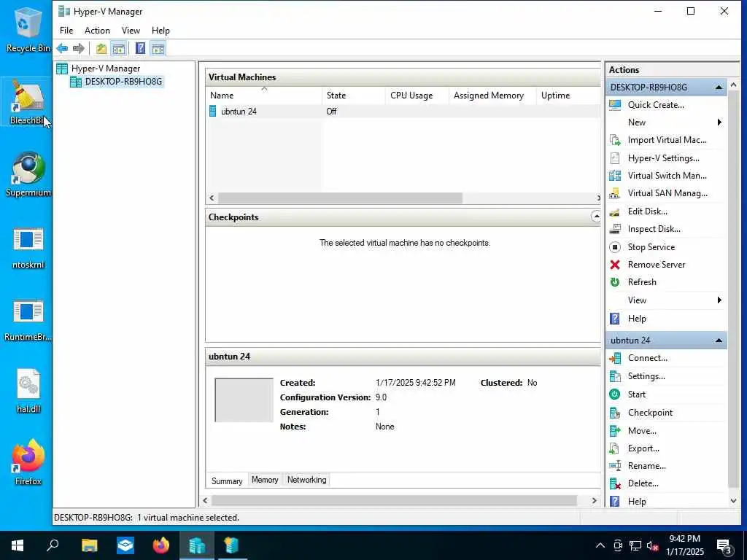This screenshot has width=747, height=560.
Task: Sort by Uptime column header
Action: click(568, 96)
